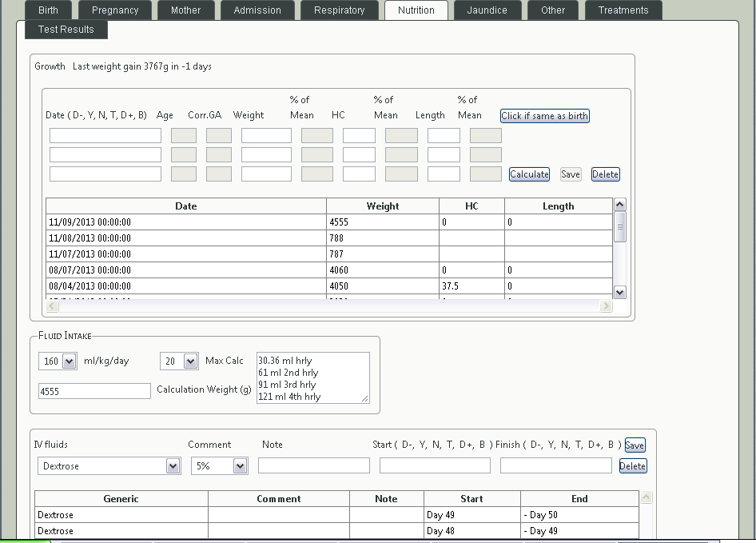Click the Delete button in Growth section
This screenshot has height=543, width=756.
pos(605,174)
